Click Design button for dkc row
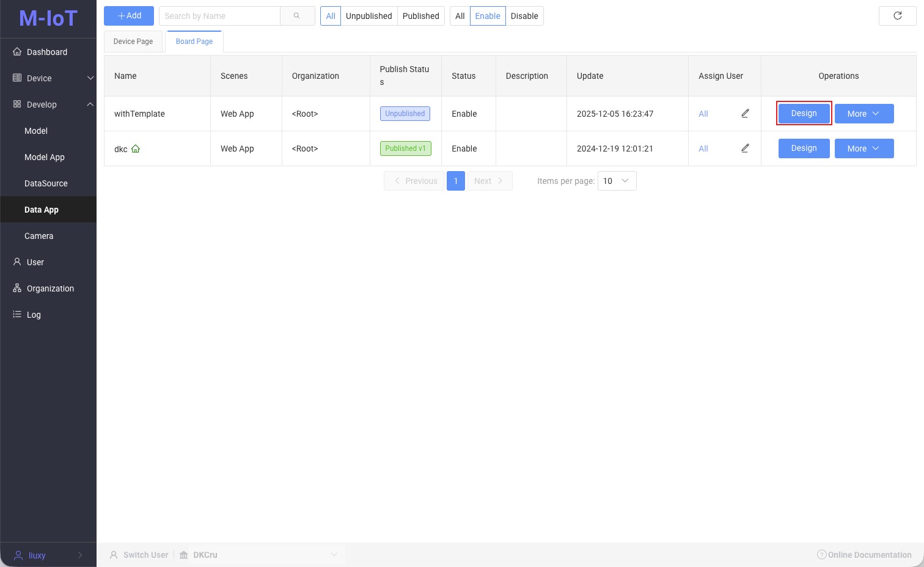The image size is (924, 567). click(804, 148)
